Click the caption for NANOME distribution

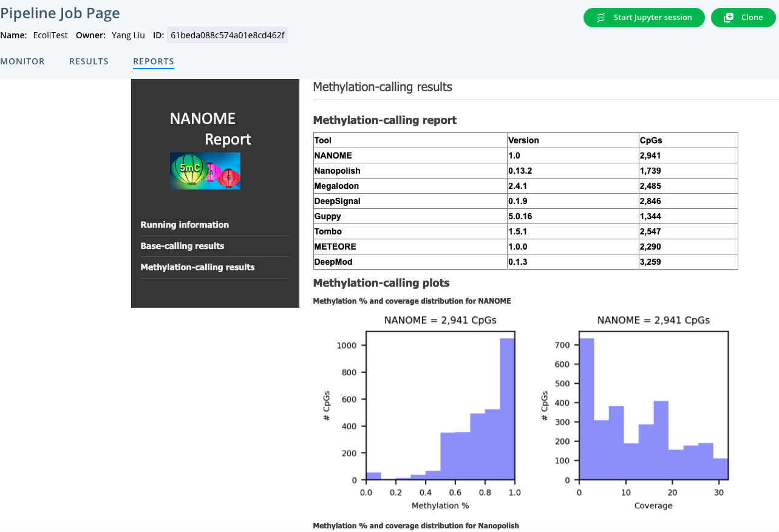[412, 301]
